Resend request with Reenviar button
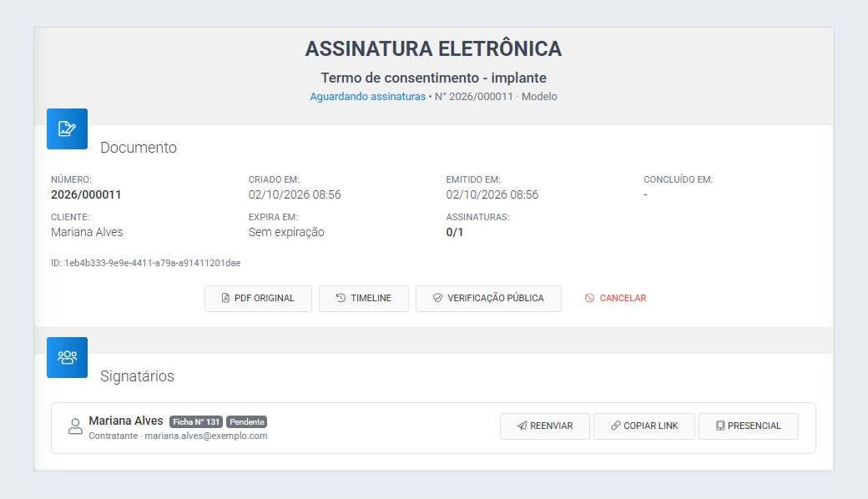The height and width of the screenshot is (499, 868). point(545,426)
